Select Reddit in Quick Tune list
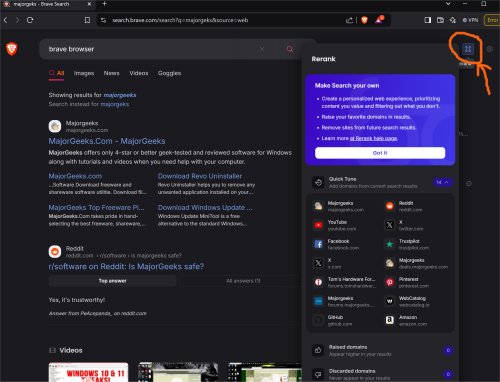Screen dimensions: 500x382 pos(405,206)
